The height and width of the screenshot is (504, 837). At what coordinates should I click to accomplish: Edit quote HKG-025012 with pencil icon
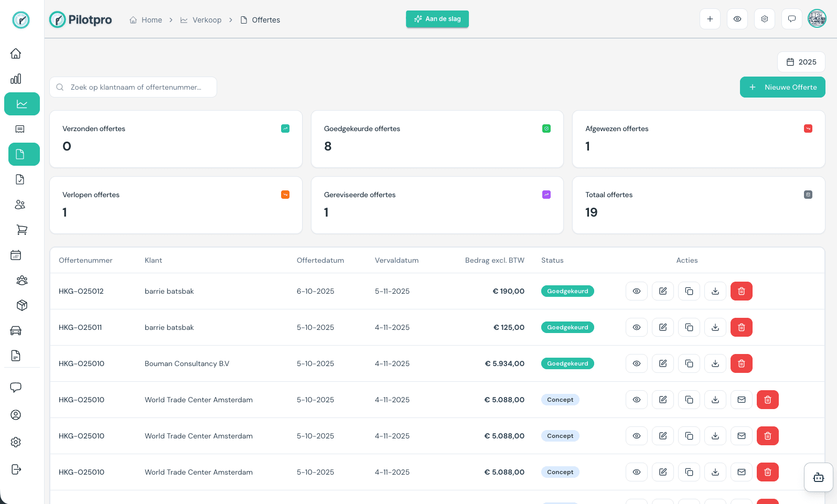662,291
